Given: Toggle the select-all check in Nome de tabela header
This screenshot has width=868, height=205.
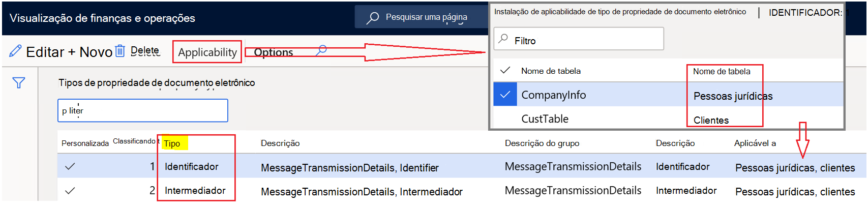Looking at the screenshot, I should (x=505, y=70).
